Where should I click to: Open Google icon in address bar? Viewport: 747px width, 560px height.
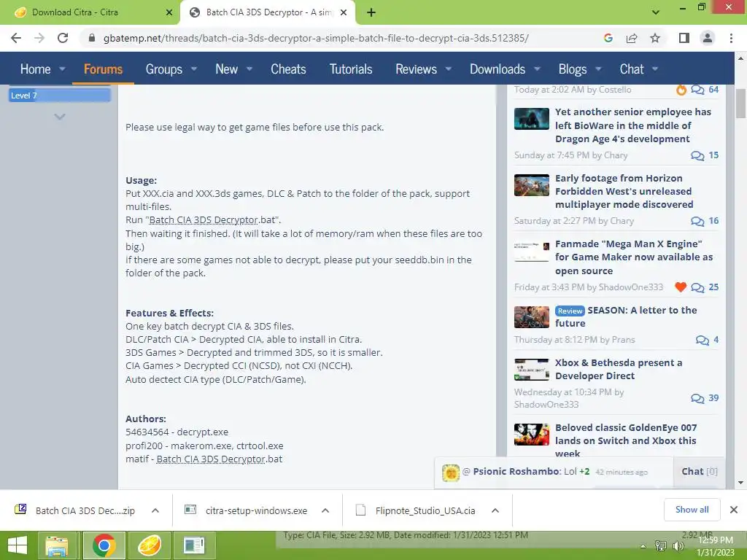click(x=608, y=38)
